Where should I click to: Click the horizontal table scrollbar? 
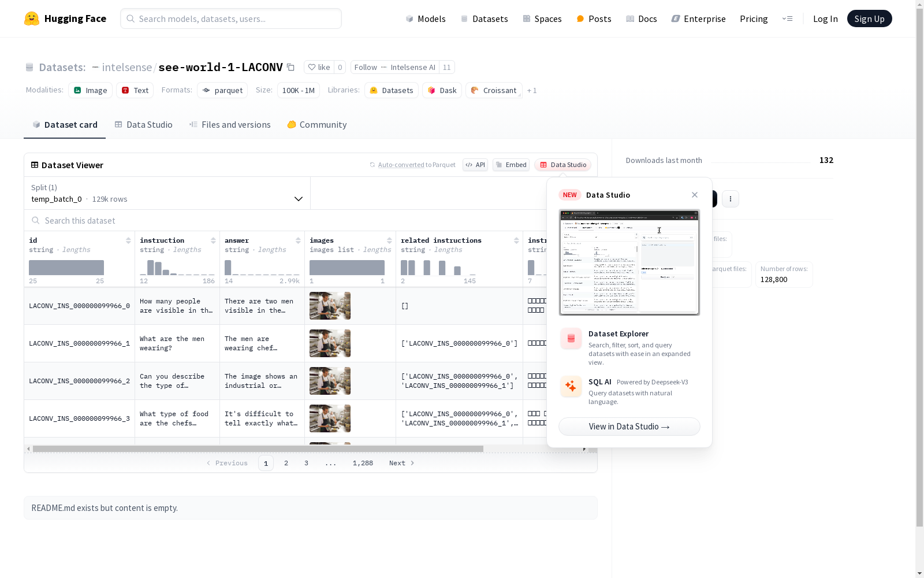tap(258, 449)
